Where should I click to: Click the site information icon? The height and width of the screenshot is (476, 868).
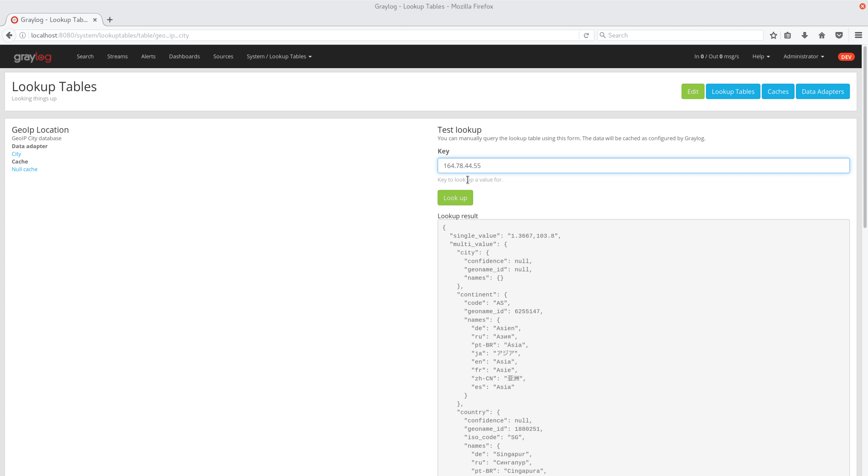(x=23, y=35)
